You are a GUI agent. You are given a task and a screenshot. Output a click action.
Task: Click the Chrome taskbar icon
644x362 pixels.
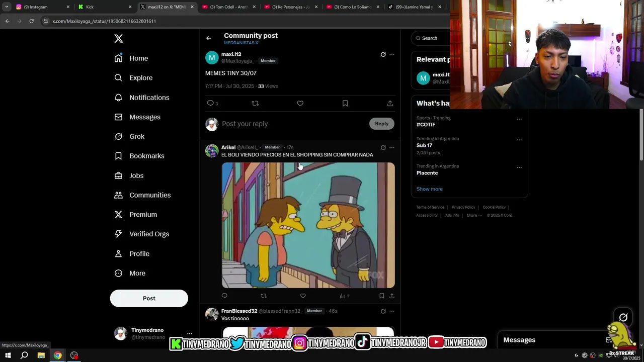tap(58, 355)
